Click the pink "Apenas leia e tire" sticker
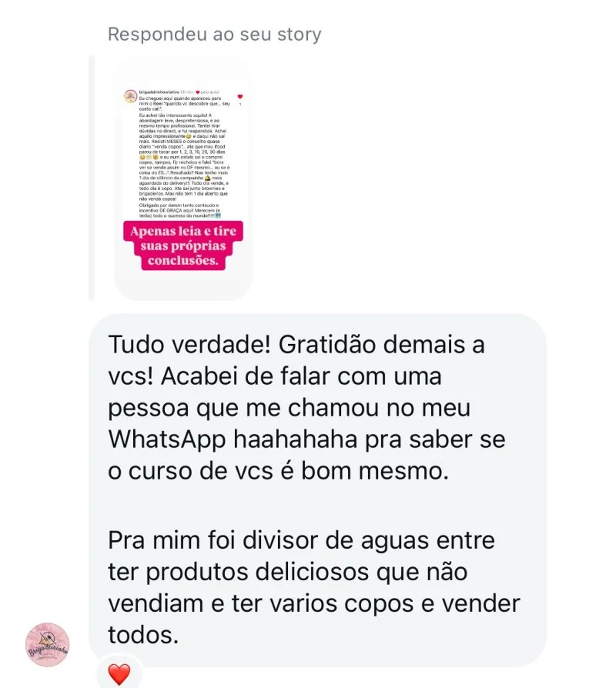Viewport: 616px width, 688px height. pyautogui.click(x=183, y=245)
